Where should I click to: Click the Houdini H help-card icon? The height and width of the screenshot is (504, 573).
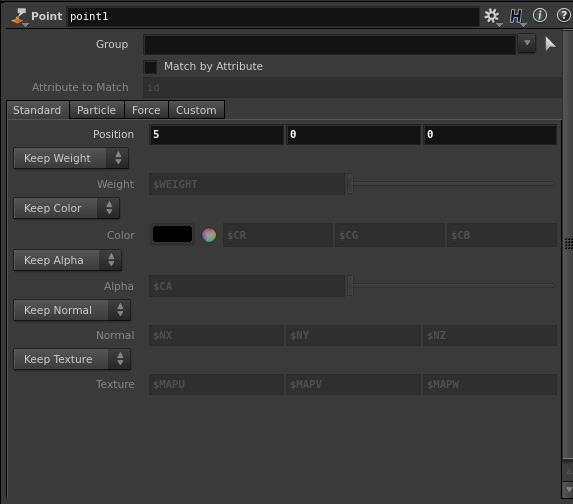(516, 16)
